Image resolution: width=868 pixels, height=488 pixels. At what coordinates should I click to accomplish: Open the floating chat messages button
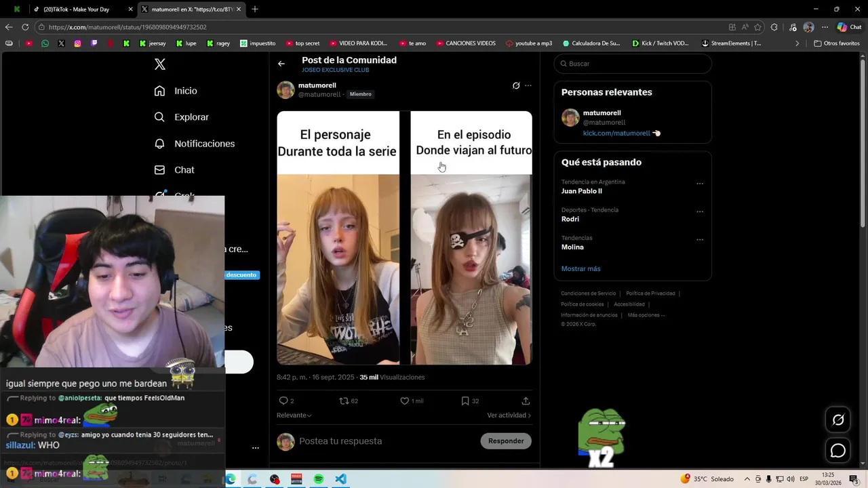click(x=838, y=451)
